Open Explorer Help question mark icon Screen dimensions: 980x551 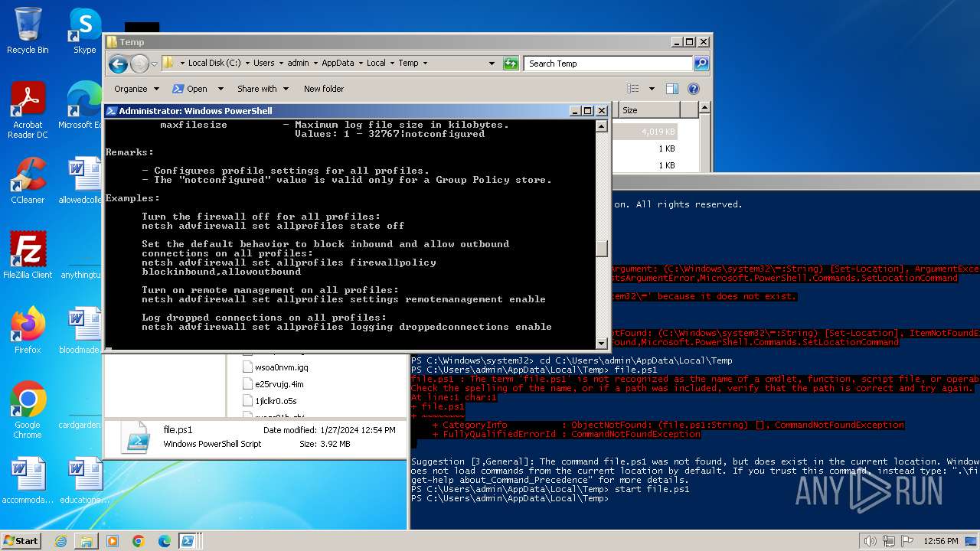694,89
